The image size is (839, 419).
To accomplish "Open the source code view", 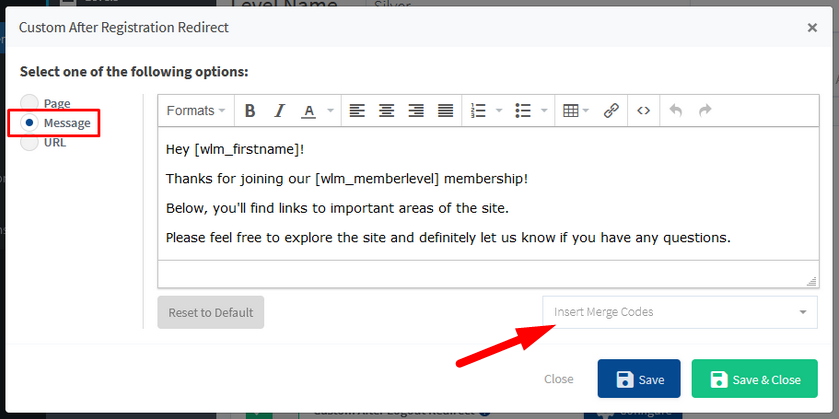I will coord(643,111).
